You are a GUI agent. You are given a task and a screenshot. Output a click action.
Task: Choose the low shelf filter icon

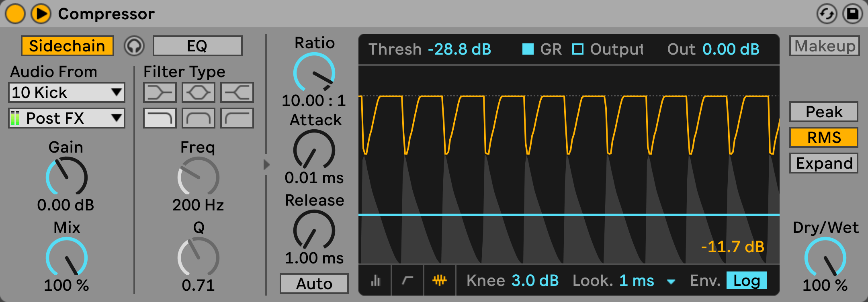pyautogui.click(x=160, y=92)
